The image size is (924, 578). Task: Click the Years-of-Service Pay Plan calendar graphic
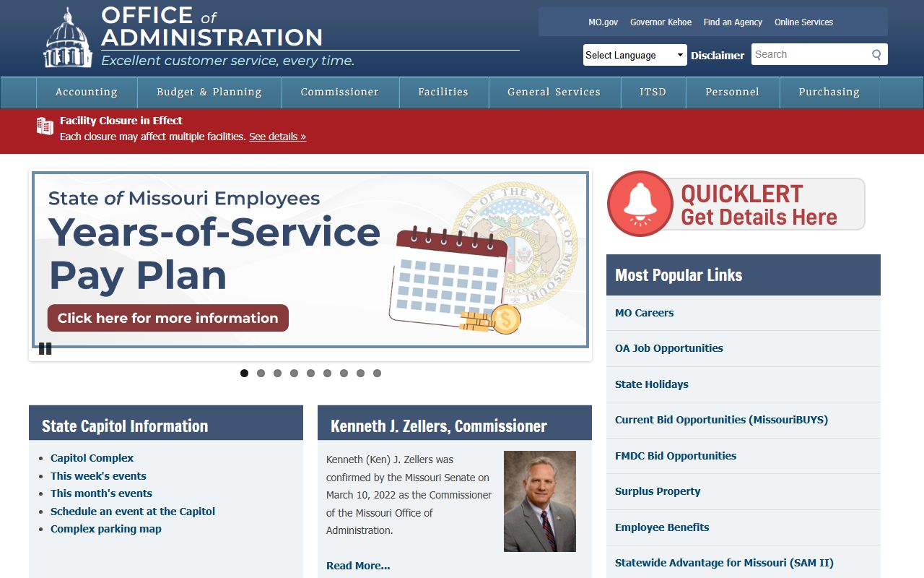(x=455, y=278)
